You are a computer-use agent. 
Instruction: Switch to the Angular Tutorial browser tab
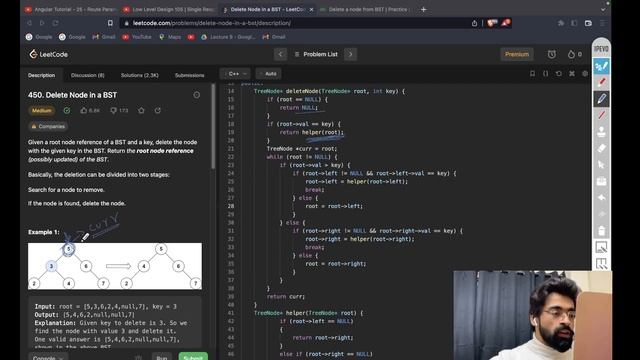[71, 9]
